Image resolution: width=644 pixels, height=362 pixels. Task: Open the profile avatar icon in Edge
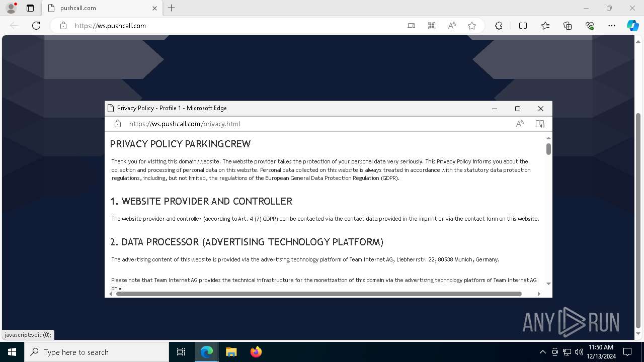(x=11, y=8)
